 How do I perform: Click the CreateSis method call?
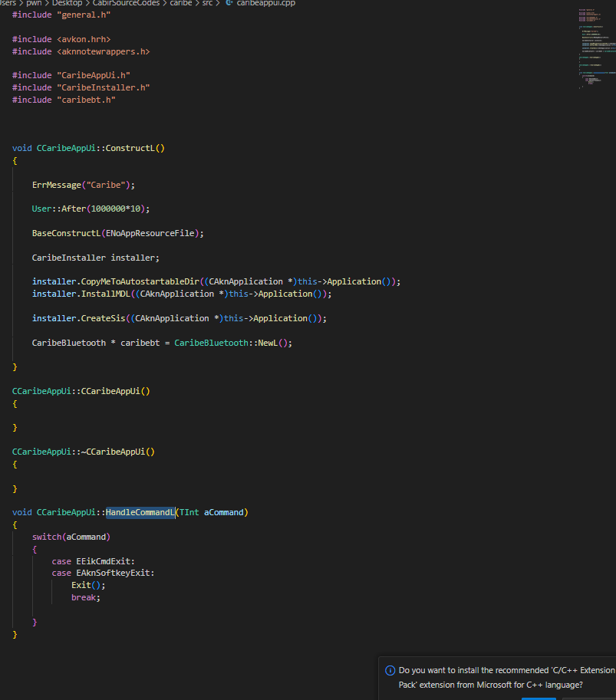(x=104, y=318)
